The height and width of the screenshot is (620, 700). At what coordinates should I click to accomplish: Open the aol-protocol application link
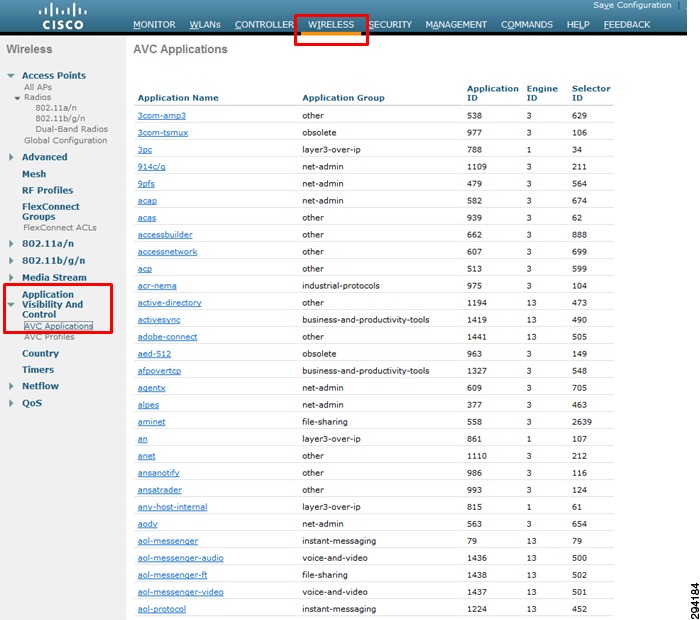click(x=162, y=609)
